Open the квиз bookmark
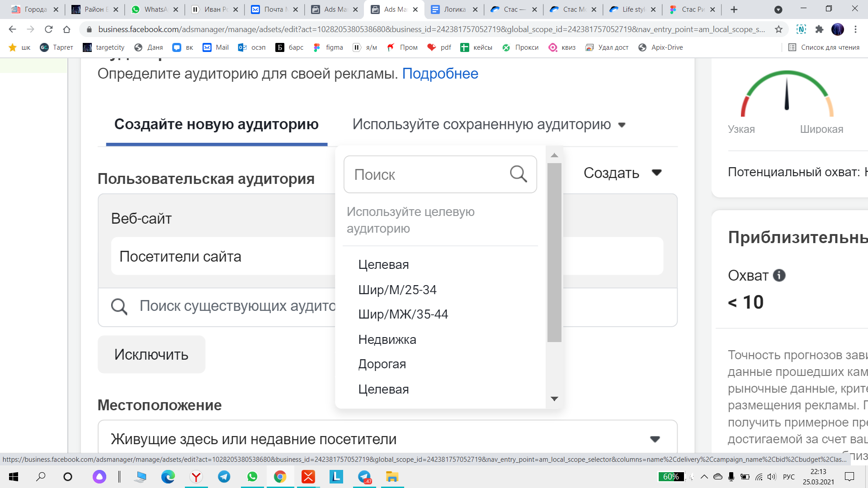This screenshot has width=868, height=488. (562, 47)
